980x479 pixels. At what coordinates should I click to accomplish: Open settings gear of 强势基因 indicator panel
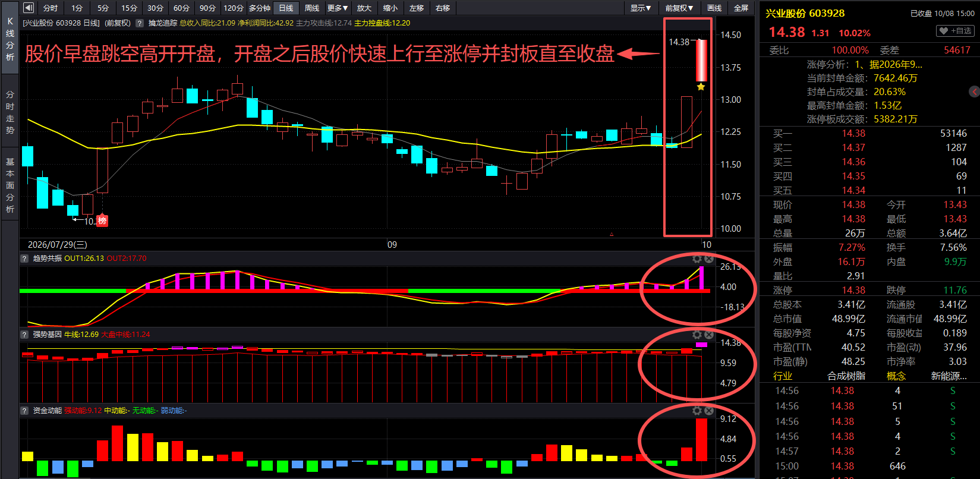[697, 335]
